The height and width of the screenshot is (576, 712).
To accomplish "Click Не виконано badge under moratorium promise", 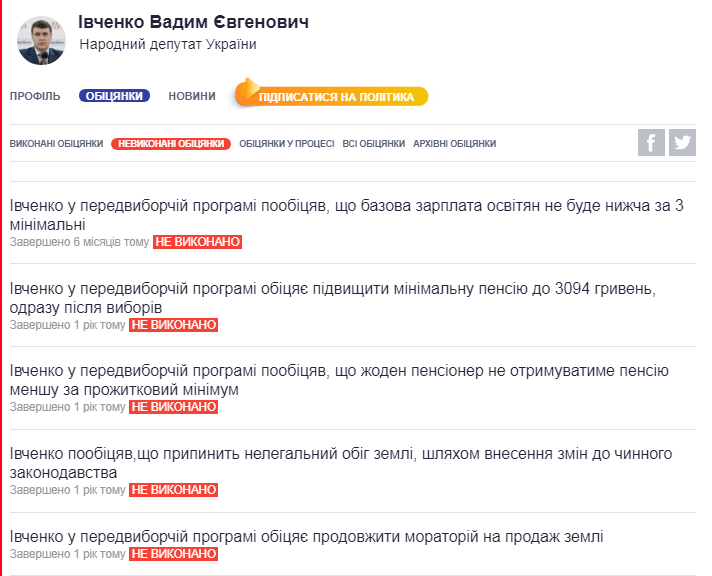I will (x=174, y=553).
